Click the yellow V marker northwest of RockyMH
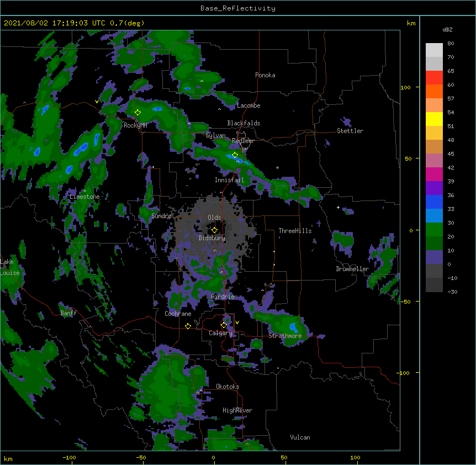Viewport: 476px width, 465px height. (97, 102)
